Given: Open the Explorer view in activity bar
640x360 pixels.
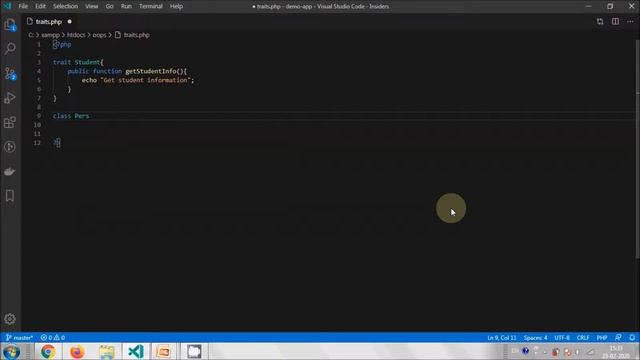Looking at the screenshot, I should point(10,25).
